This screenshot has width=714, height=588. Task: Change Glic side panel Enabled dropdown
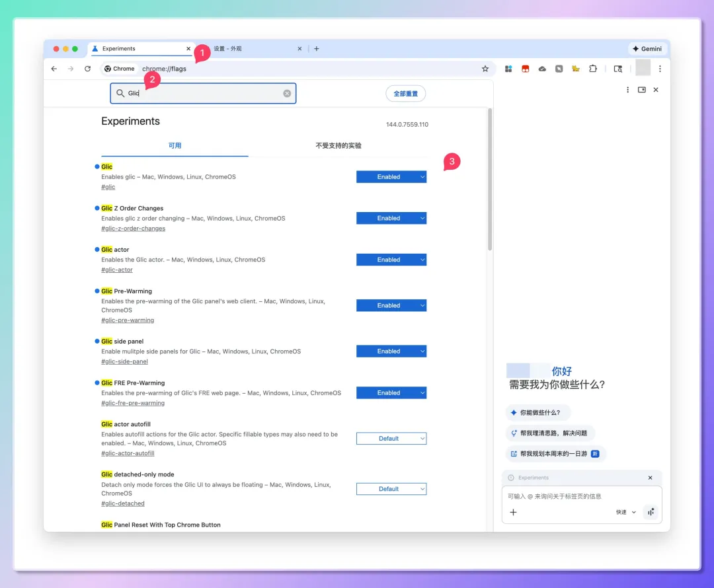391,351
